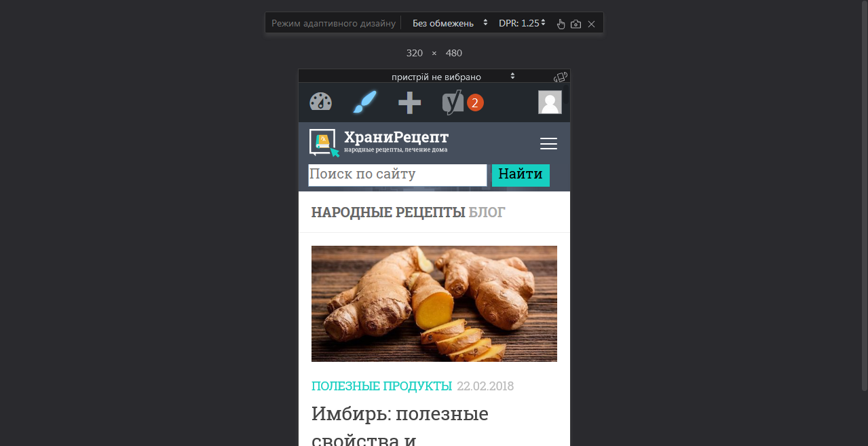Open the Yoast SEO icon with badge
This screenshot has height=446, width=868.
(x=462, y=103)
